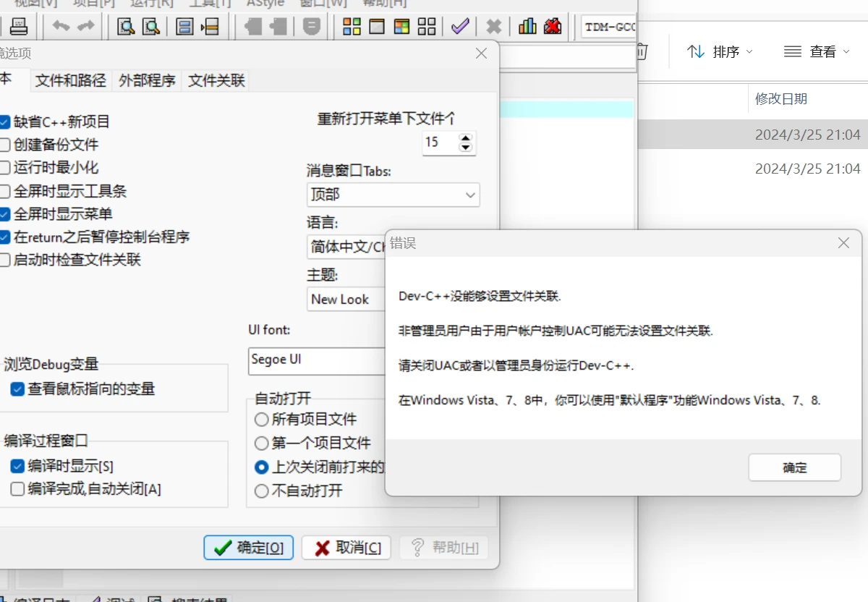Select 上次关闭前打开的 radio button
Viewport: 868px width, 602px height.
[261, 467]
